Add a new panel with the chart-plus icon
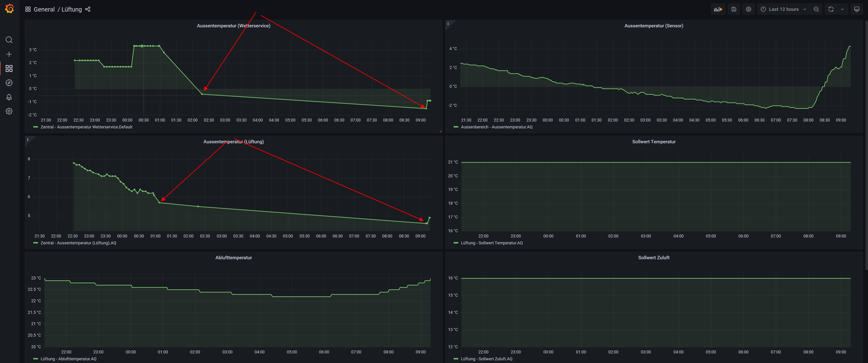868x363 pixels. (x=718, y=9)
